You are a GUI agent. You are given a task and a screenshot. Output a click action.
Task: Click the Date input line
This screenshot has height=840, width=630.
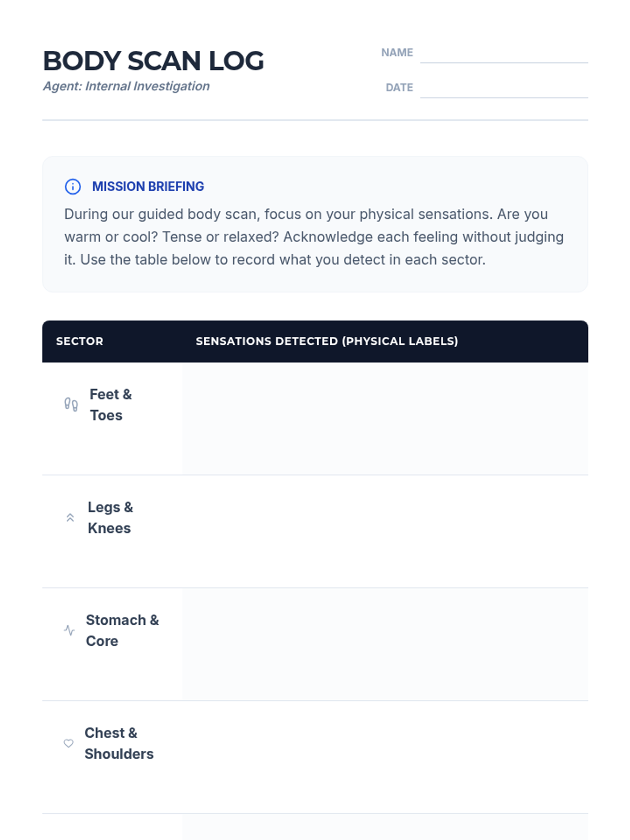pyautogui.click(x=503, y=89)
